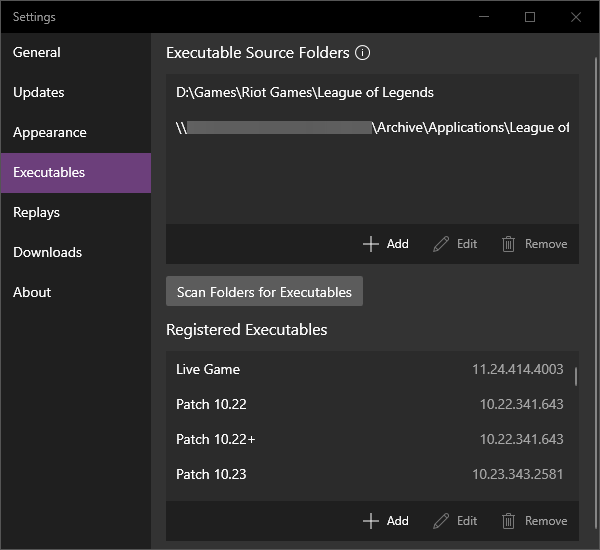The width and height of the screenshot is (600, 550).
Task: Select the Live Game executable row
Action: click(x=370, y=369)
